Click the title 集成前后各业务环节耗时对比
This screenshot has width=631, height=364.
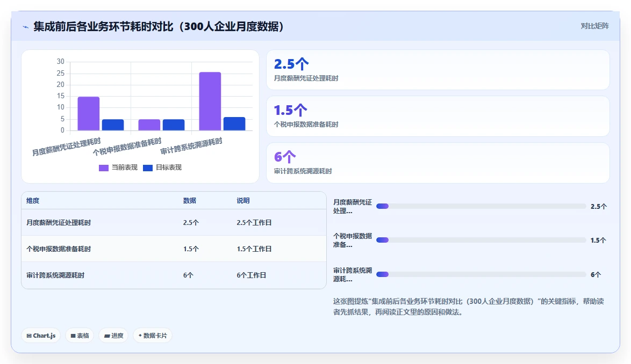(x=158, y=26)
